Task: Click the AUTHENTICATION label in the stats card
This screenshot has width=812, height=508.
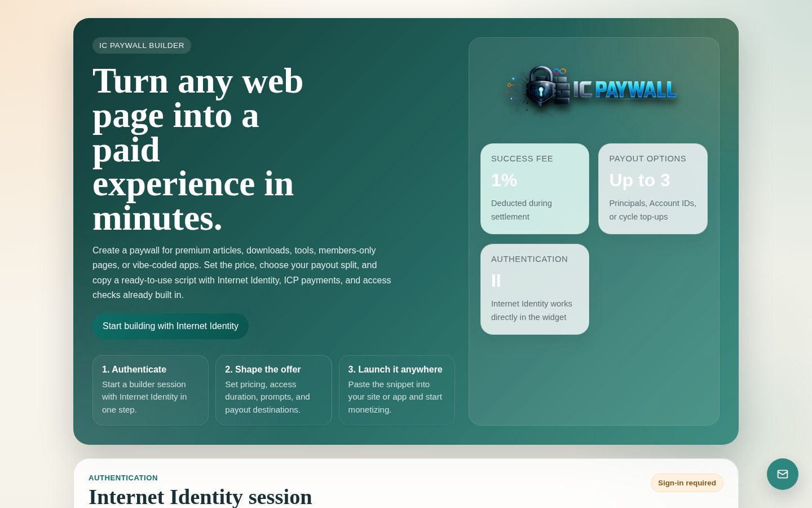Action: (x=529, y=259)
